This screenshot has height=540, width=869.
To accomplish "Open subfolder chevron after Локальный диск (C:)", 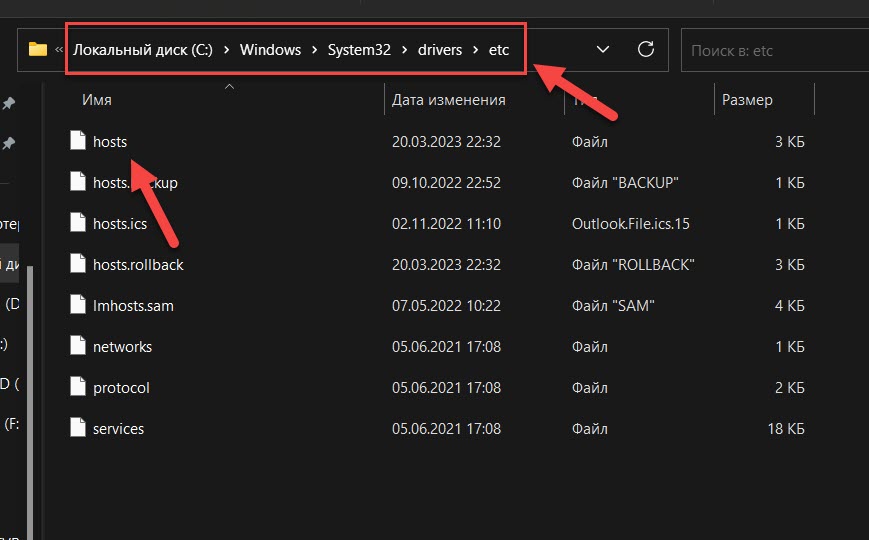I will [x=226, y=50].
